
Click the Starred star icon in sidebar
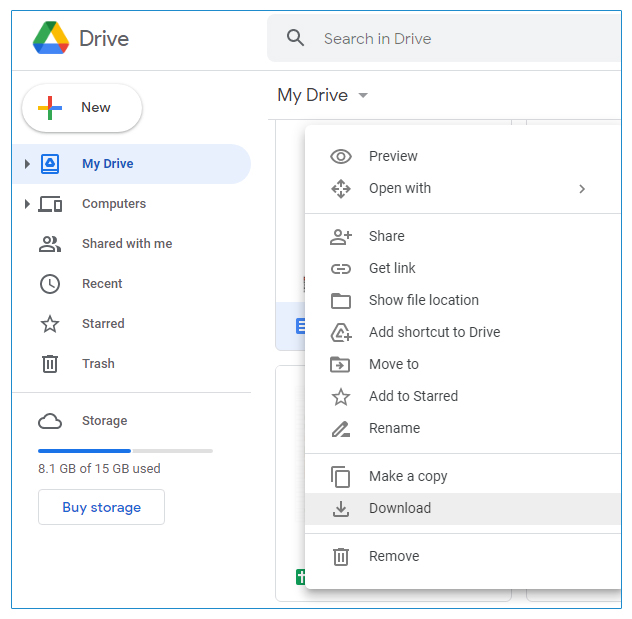click(x=50, y=324)
